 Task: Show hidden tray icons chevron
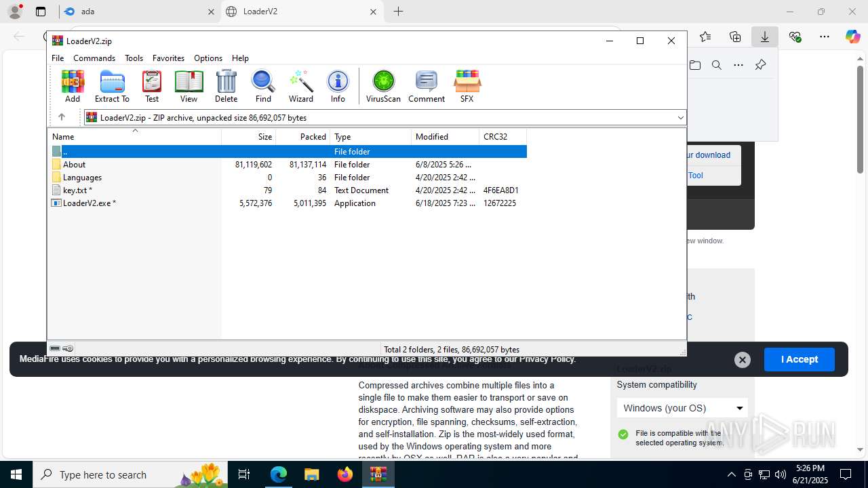click(x=731, y=474)
